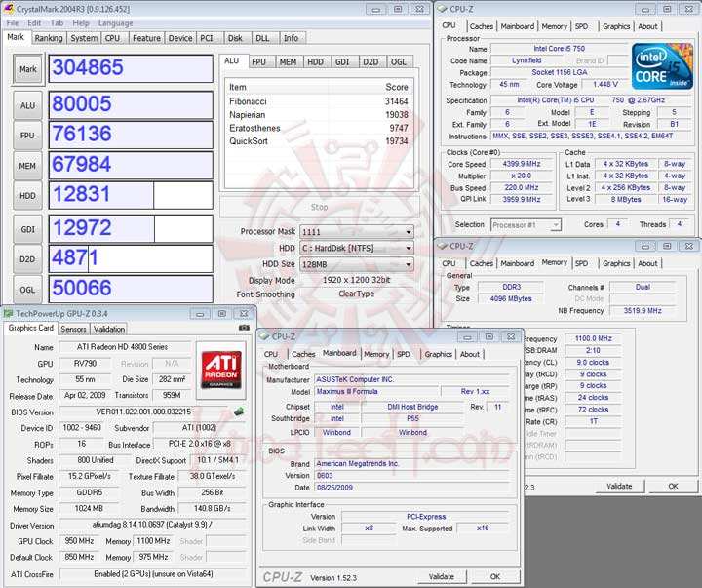Click the GPU Name field ATI Radeon HD 4800

[125, 347]
